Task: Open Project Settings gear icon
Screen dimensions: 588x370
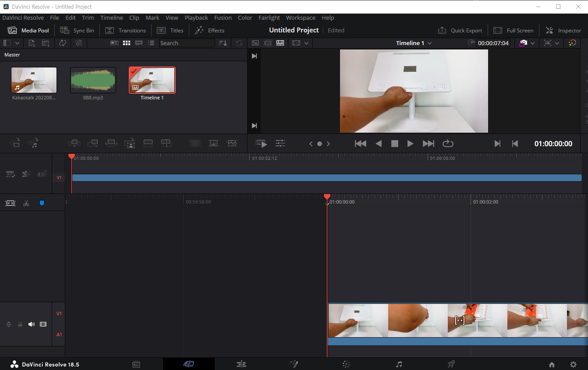Action: [x=573, y=364]
